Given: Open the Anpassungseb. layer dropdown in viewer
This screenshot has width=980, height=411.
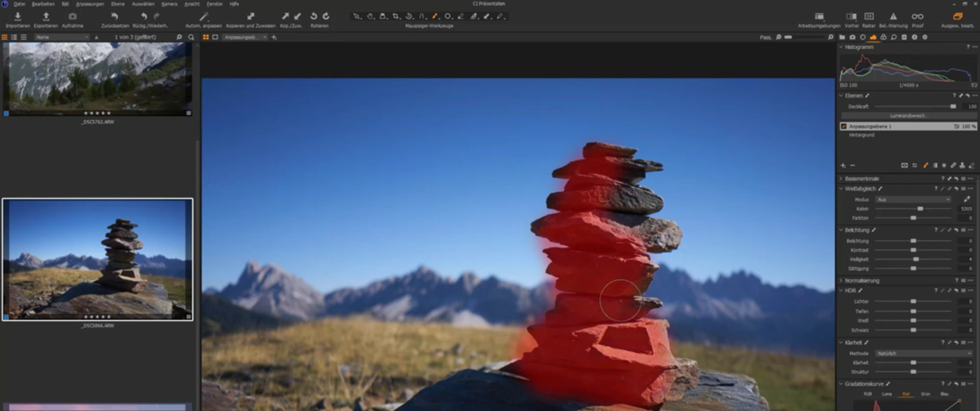Looking at the screenshot, I should 244,37.
